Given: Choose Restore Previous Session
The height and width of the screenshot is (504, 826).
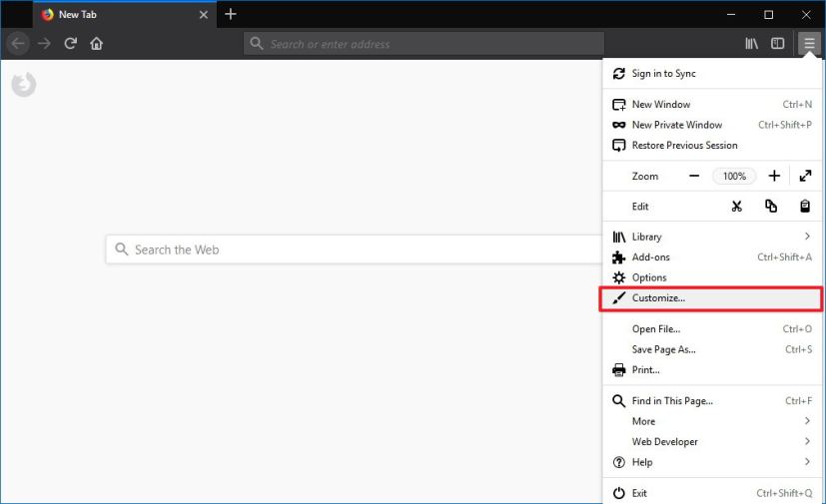Looking at the screenshot, I should pyautogui.click(x=712, y=146).
